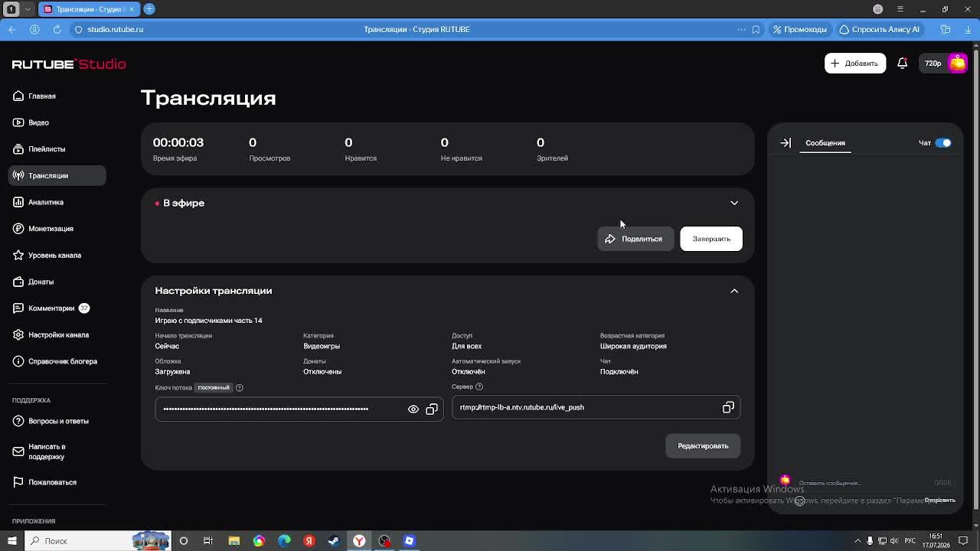
Task: Bookmark this page icon
Action: tap(756, 29)
